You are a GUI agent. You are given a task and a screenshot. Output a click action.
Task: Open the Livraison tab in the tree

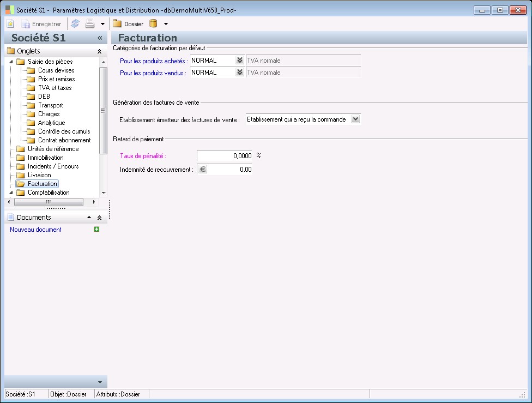click(x=39, y=175)
